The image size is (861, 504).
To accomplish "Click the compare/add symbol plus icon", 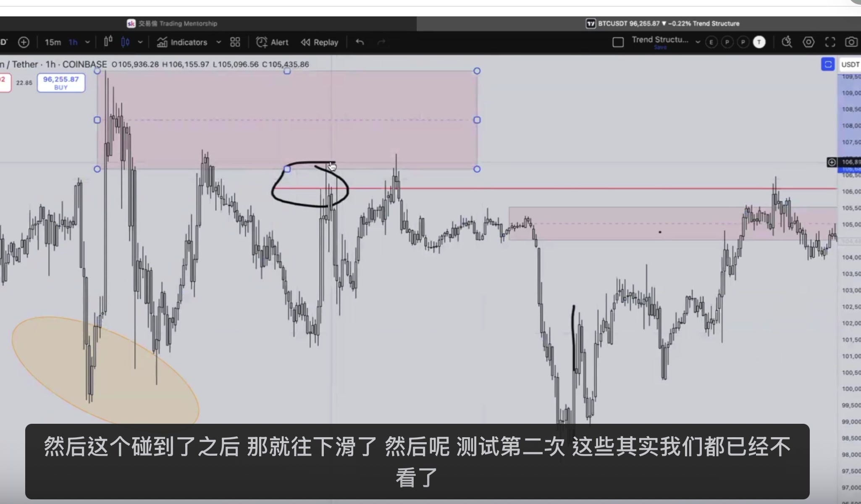I will point(24,42).
